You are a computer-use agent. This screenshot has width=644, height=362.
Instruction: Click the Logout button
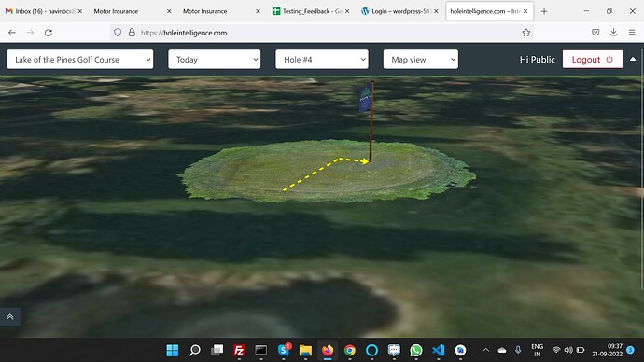coord(593,60)
